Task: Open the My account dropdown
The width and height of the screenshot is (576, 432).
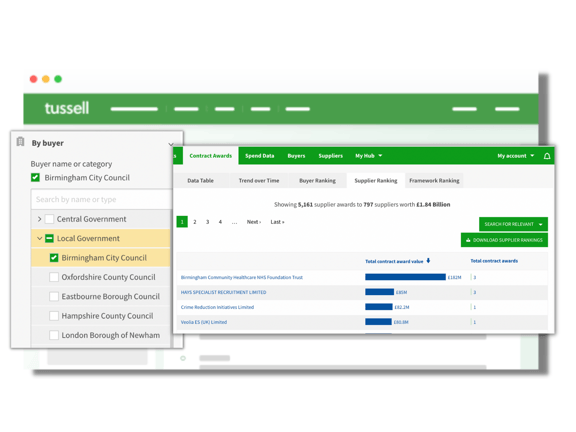Action: [516, 156]
